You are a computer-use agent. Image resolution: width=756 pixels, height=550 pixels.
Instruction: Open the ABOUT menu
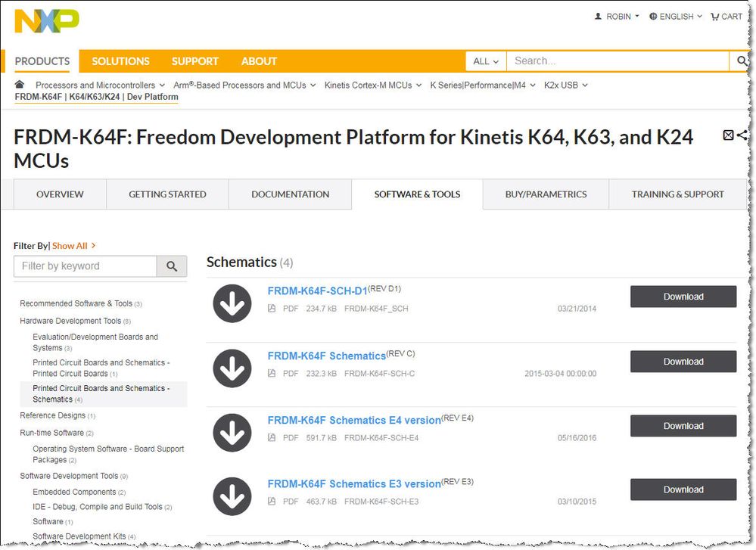click(x=259, y=61)
